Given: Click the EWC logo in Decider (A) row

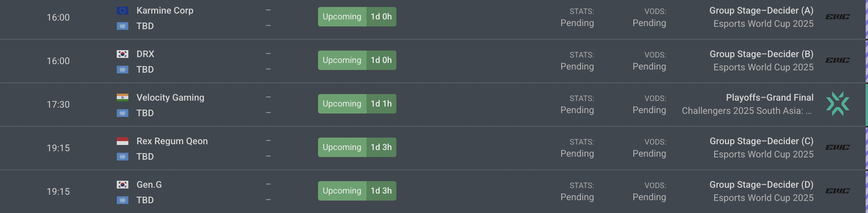Looking at the screenshot, I should (x=837, y=17).
